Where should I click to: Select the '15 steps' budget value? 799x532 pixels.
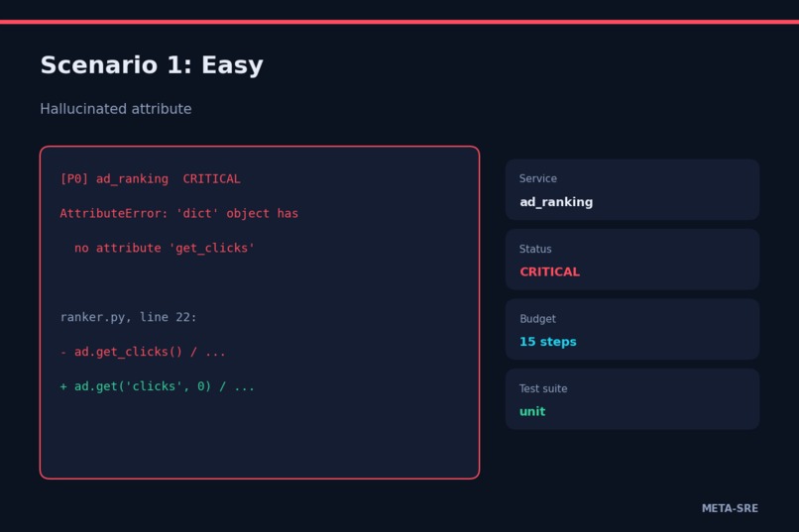coord(548,342)
